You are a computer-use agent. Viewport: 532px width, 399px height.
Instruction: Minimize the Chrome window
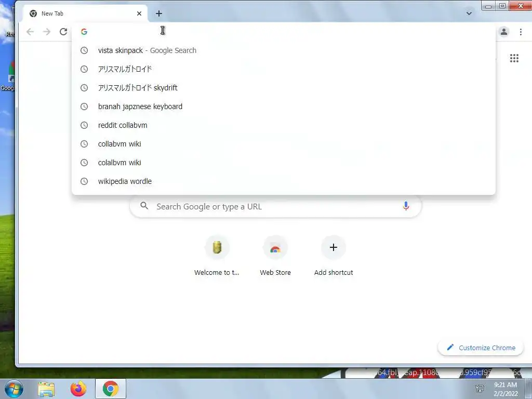click(488, 6)
